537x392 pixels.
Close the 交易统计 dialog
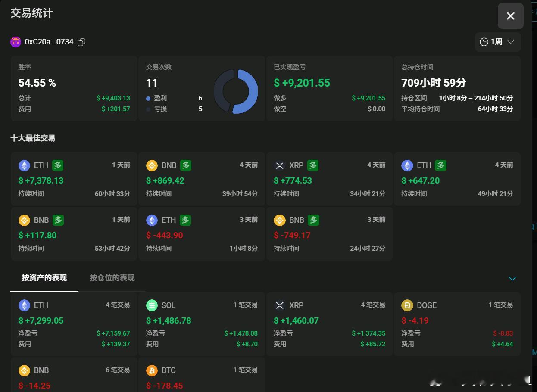click(511, 16)
